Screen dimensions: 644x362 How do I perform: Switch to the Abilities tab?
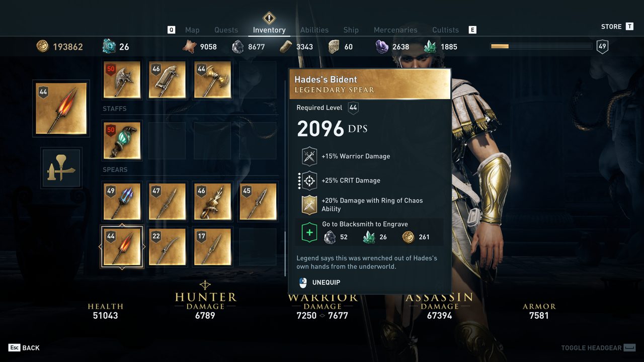[314, 30]
